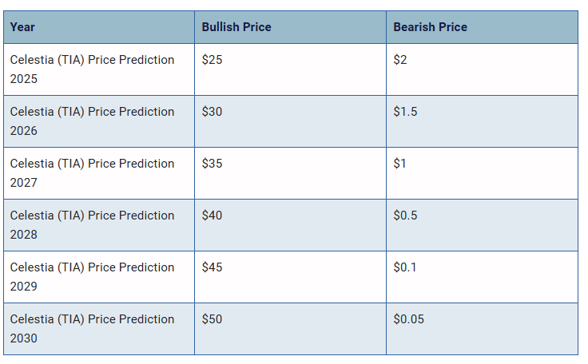This screenshot has height=364, width=588.
Task: Select the Celestia Price Prediction 2025 cell
Action: coord(99,69)
